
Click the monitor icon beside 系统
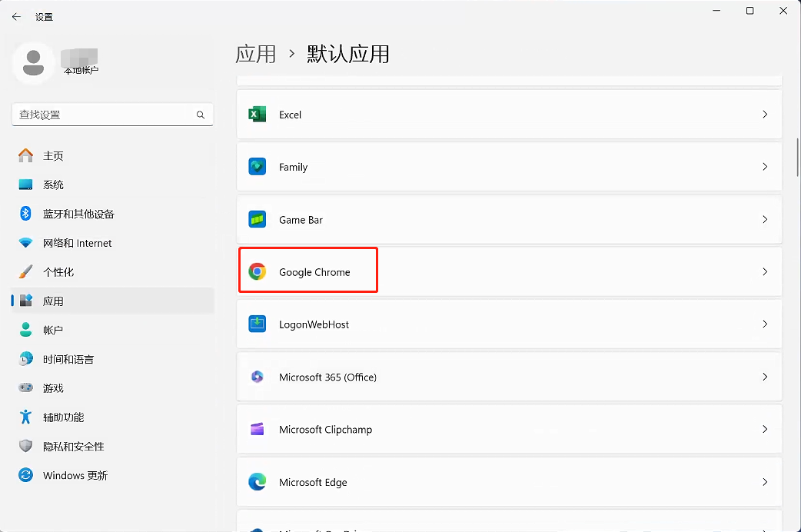point(25,185)
